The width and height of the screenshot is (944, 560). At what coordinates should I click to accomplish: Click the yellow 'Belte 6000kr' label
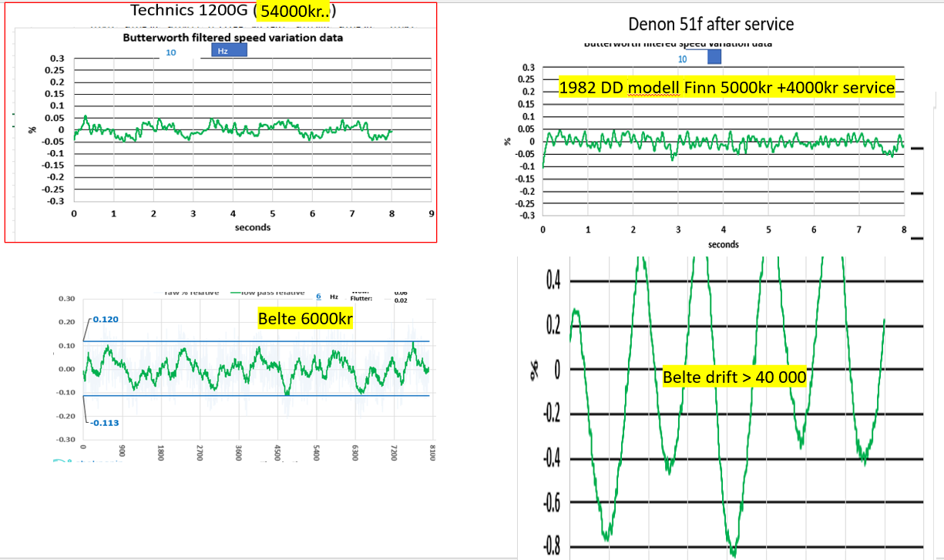click(x=305, y=319)
